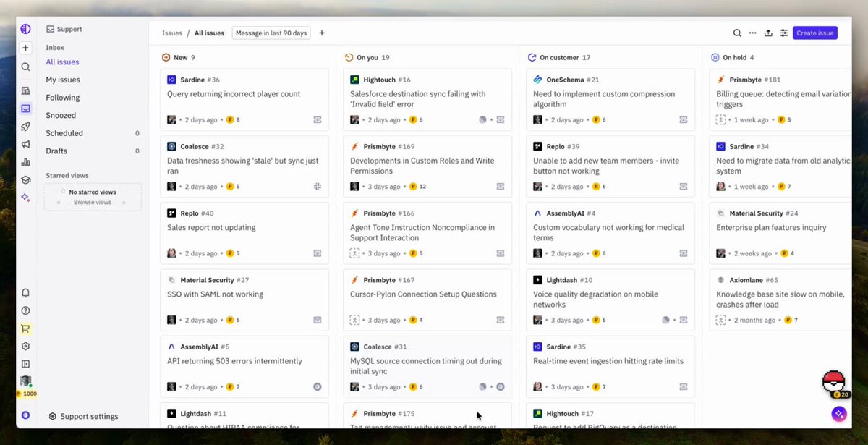Click the Pokeball widget icon
Image resolution: width=868 pixels, height=445 pixels.
(x=834, y=381)
